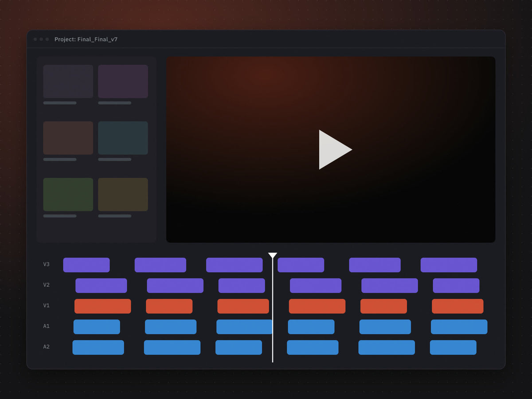Select the fourth clip on track V3

coord(301,265)
